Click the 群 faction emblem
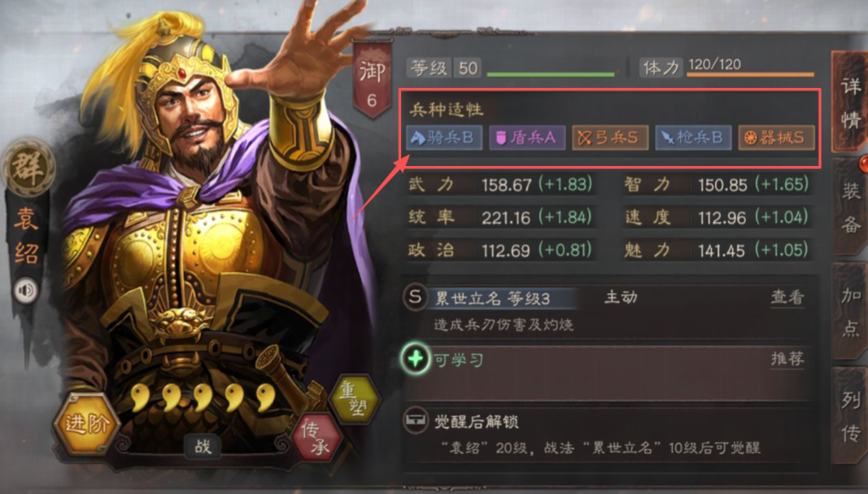868x494 pixels. tap(28, 168)
